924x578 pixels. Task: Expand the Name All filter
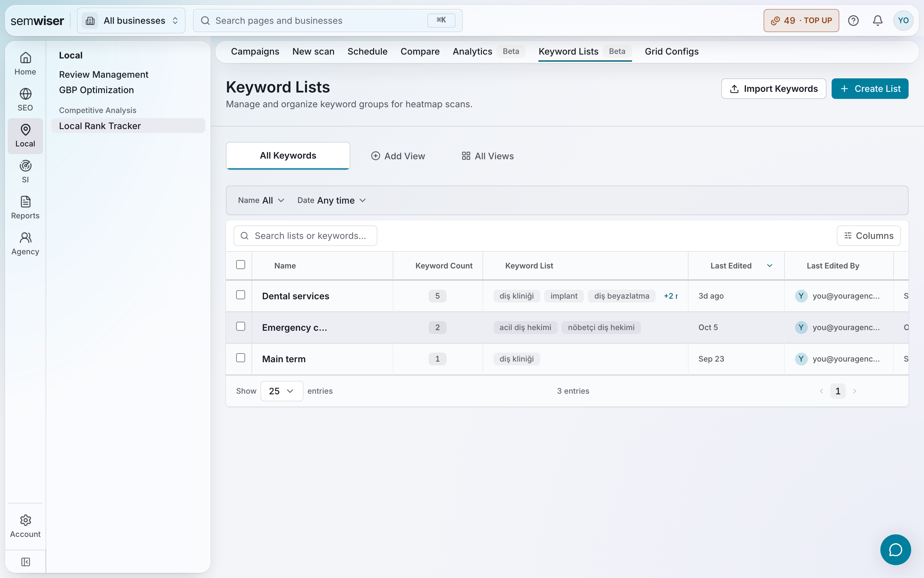pyautogui.click(x=261, y=200)
